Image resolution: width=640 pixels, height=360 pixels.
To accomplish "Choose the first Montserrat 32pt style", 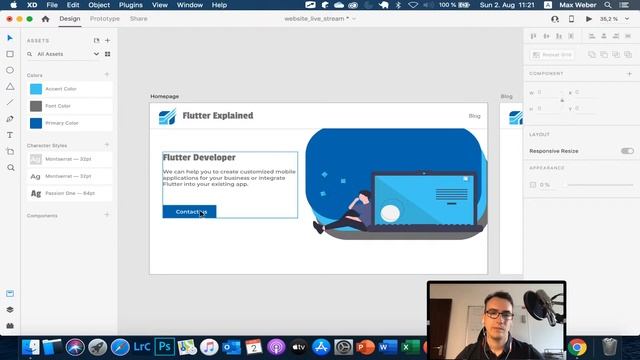I will 69,159.
